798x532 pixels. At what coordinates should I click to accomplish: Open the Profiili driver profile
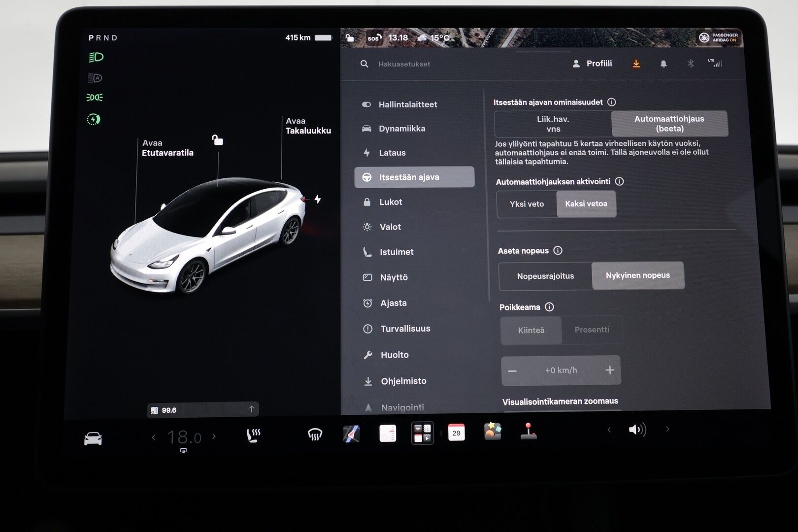592,64
